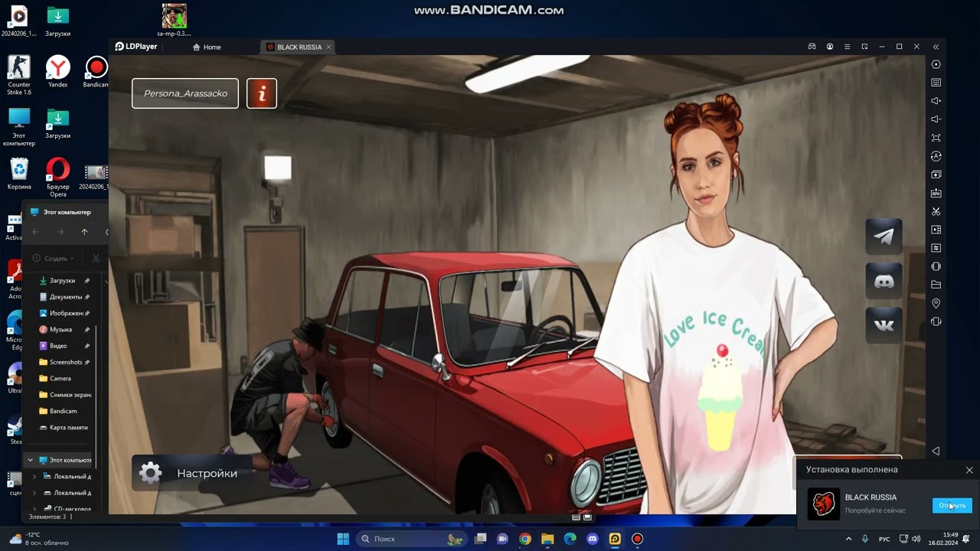Open the weather widget showing -12°C
Screen dimensions: 980x551
click(38, 539)
